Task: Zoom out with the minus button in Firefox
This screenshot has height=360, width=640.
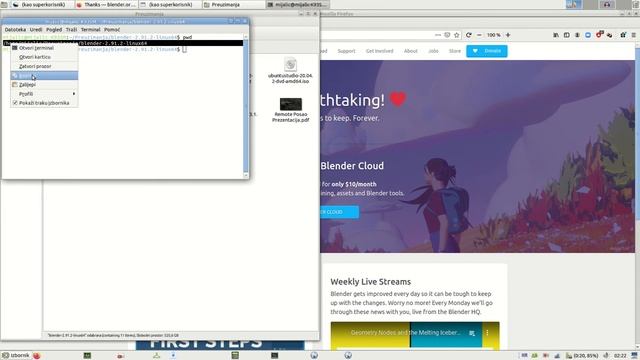Action: [x=479, y=35]
